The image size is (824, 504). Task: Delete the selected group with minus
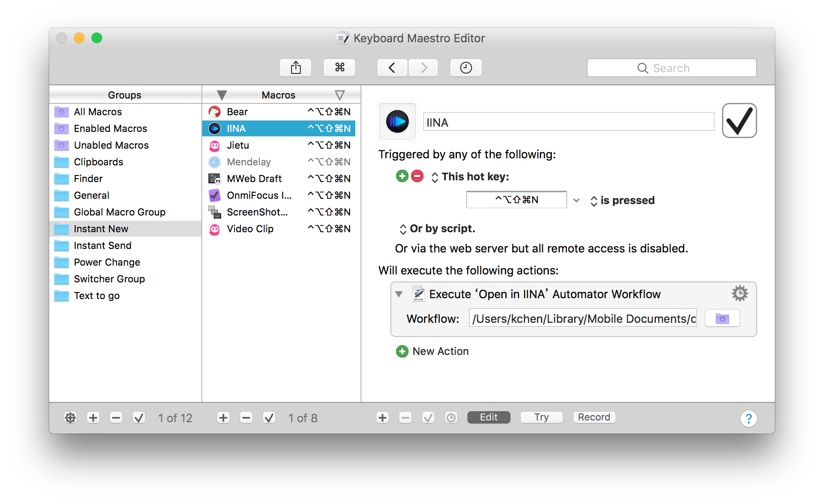coord(116,418)
